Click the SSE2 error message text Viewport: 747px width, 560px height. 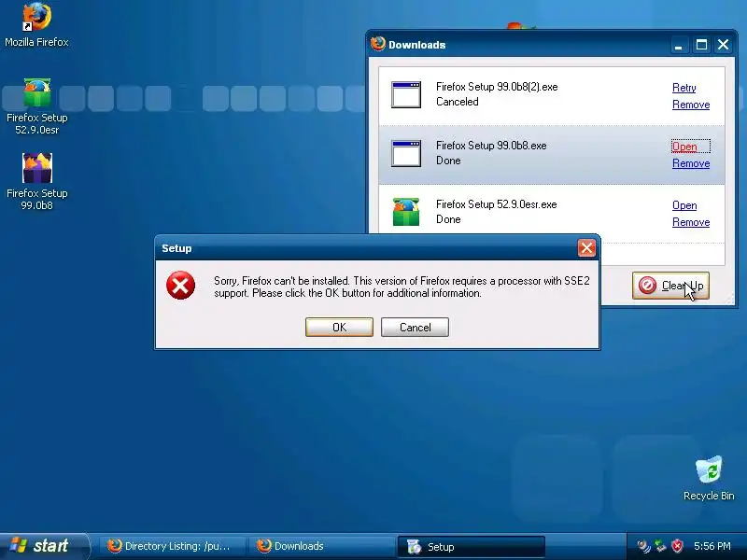[402, 287]
